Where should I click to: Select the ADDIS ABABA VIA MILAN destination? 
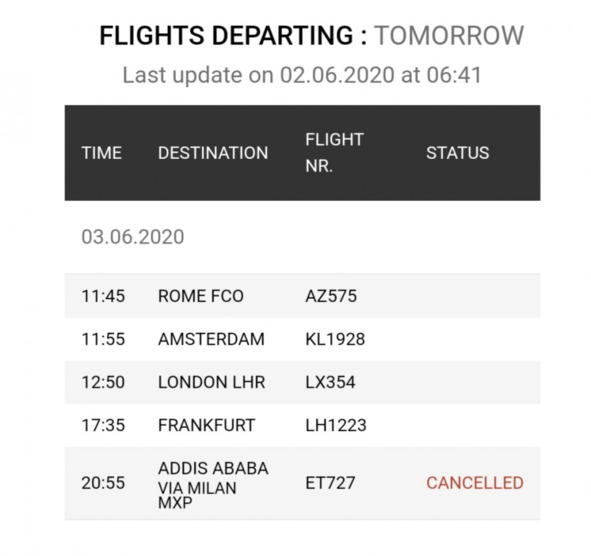[213, 485]
